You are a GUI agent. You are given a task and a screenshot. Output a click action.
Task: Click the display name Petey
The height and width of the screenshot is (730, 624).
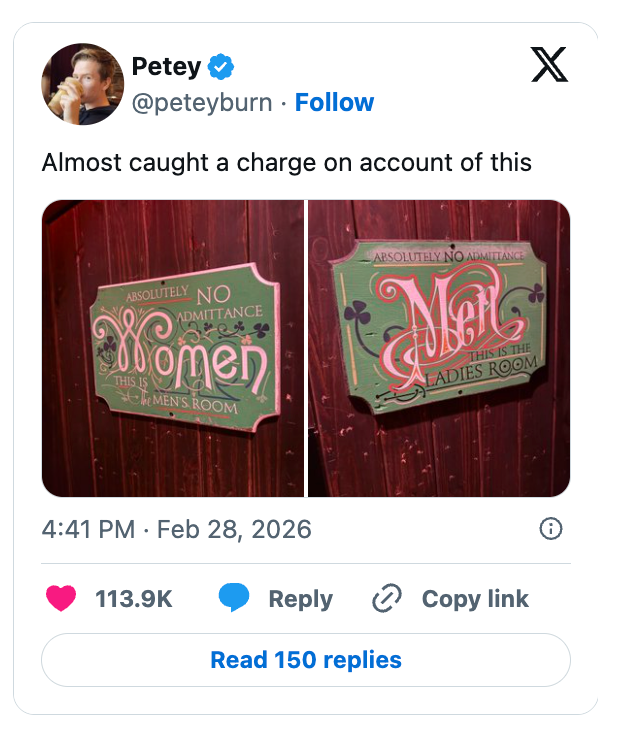(x=165, y=68)
